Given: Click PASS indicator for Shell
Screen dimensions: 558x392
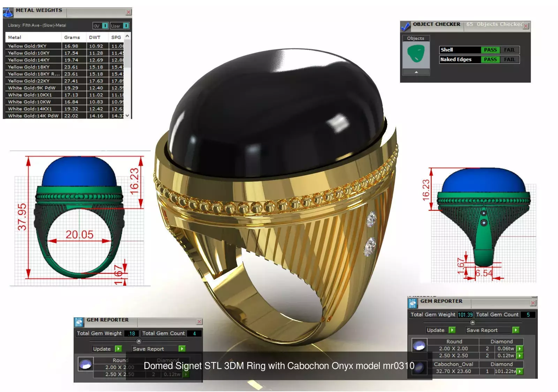Looking at the screenshot, I should click(x=490, y=50).
